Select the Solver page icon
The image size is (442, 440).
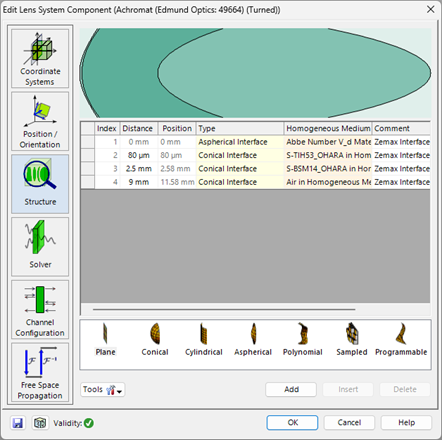click(x=40, y=247)
